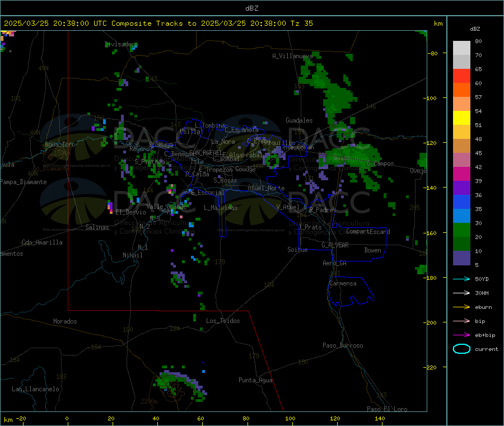Click the 'El_Desvio' map label

click(130, 212)
